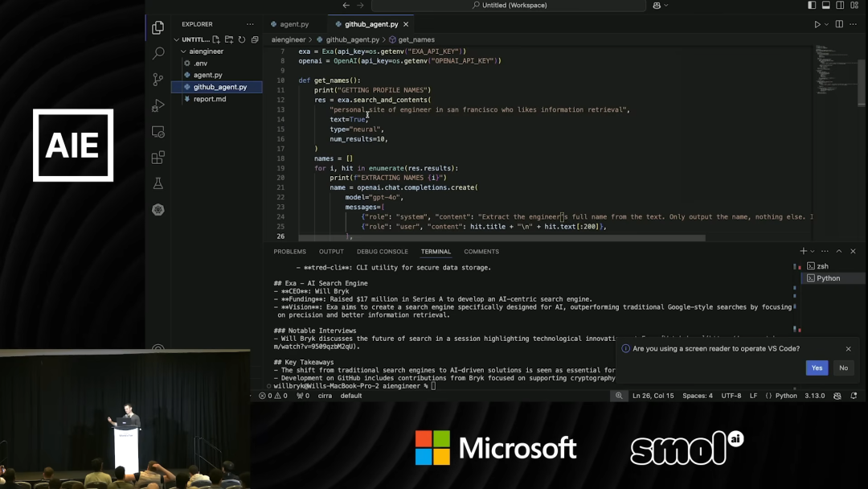This screenshot has height=489, width=868.
Task: Click the zoom magnifier in status bar
Action: [x=619, y=396]
